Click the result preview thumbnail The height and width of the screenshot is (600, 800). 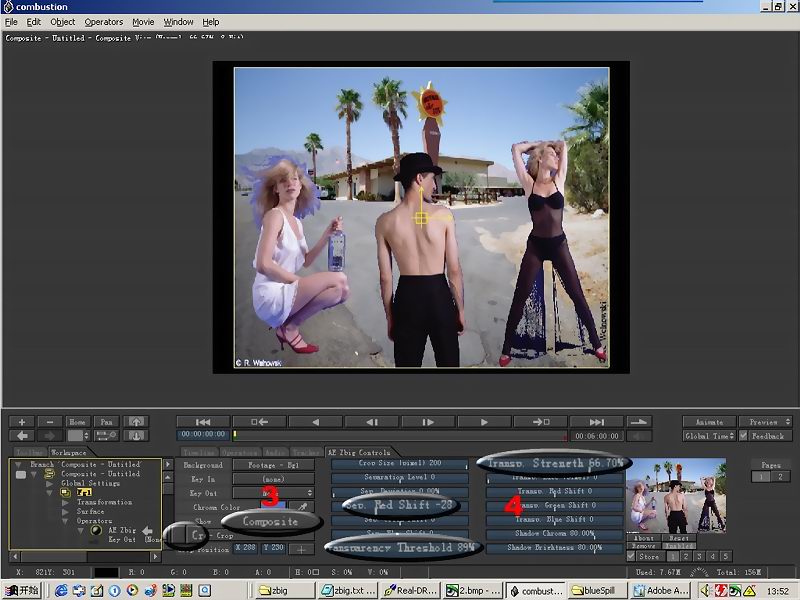click(676, 495)
